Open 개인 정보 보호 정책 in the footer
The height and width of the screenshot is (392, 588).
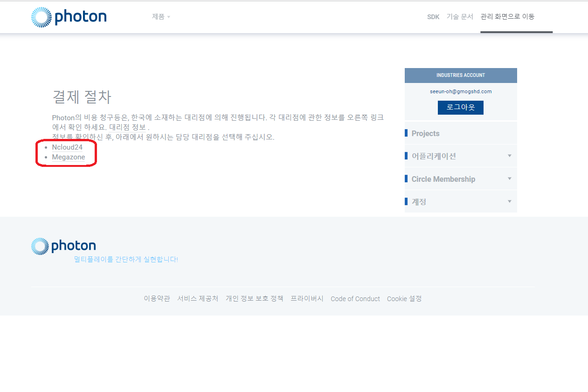(255, 299)
